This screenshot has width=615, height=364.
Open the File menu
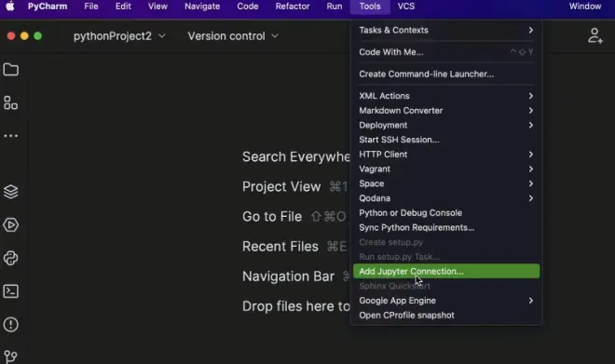tap(91, 7)
